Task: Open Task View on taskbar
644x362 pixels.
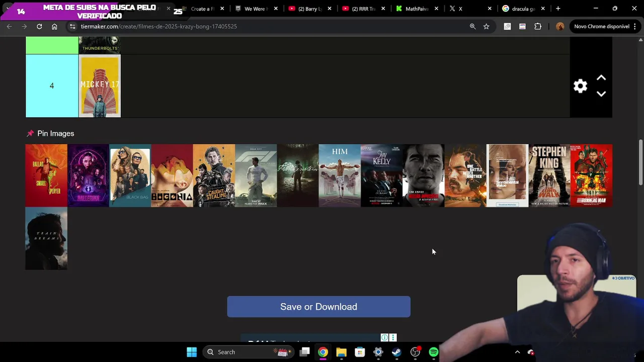Action: [x=304, y=352]
